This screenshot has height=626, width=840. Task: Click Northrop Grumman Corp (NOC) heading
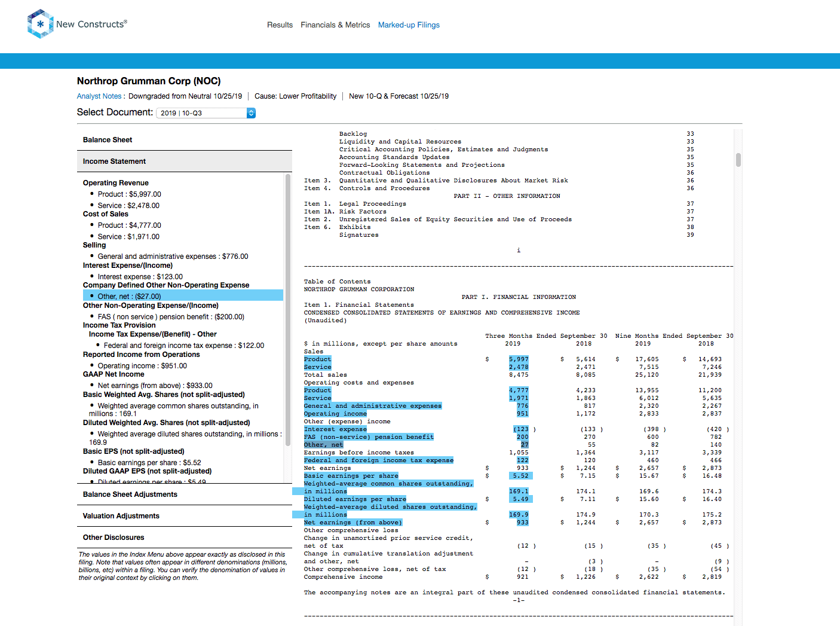(x=149, y=81)
